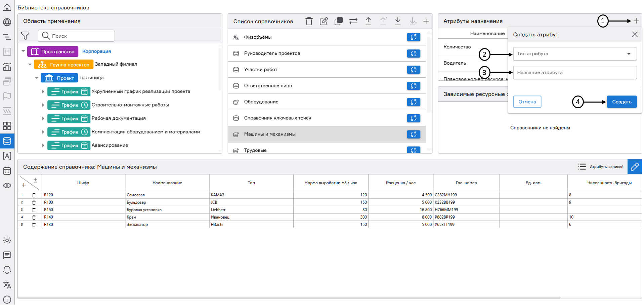The height and width of the screenshot is (305, 644).
Task: Click the duplicate icon in reference list toolbar
Action: point(338,22)
